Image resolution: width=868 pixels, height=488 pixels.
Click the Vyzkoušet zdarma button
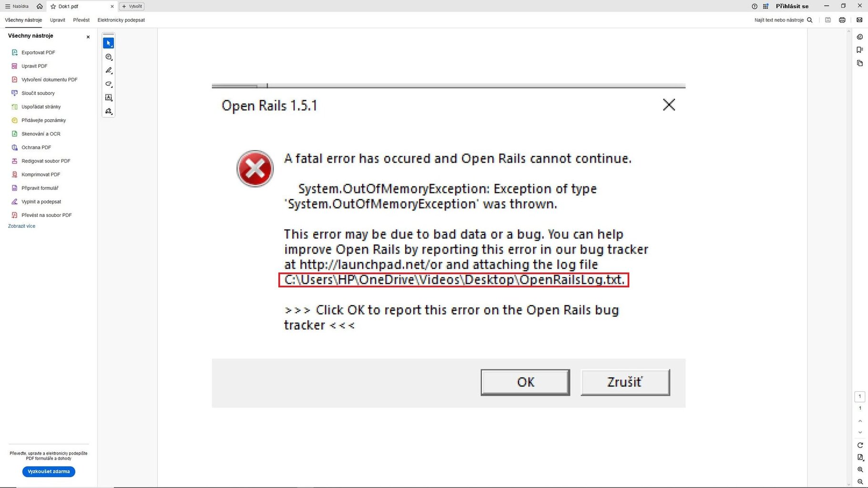click(49, 471)
